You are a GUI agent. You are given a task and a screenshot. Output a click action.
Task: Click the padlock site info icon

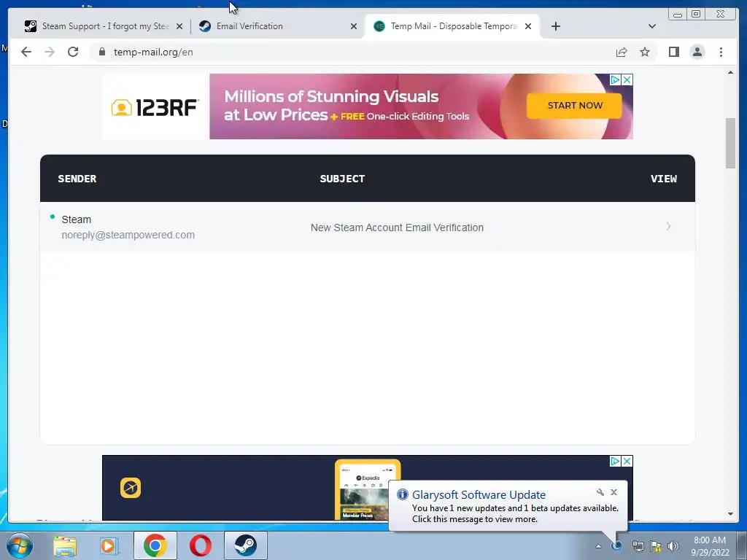pyautogui.click(x=102, y=52)
